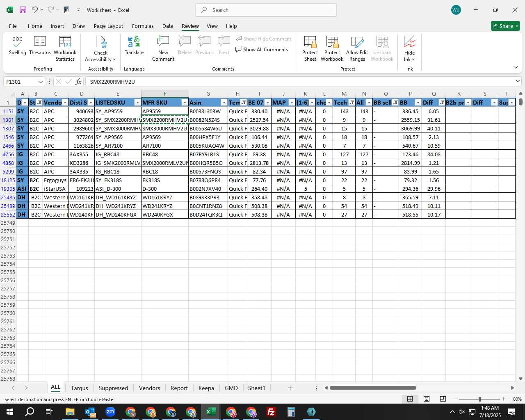Select cell containing AP9559 in MFR SKU
Screen dimensions: 525x420
[164, 111]
